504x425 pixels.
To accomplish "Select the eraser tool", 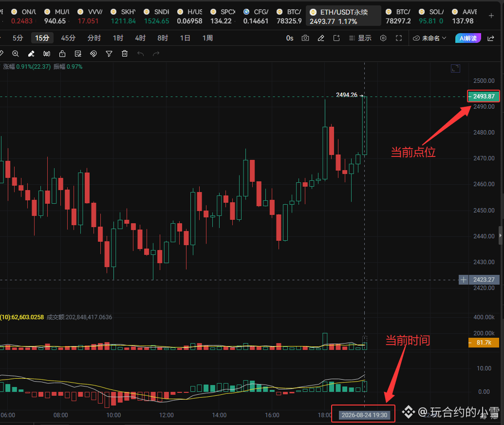I will pos(31,54).
